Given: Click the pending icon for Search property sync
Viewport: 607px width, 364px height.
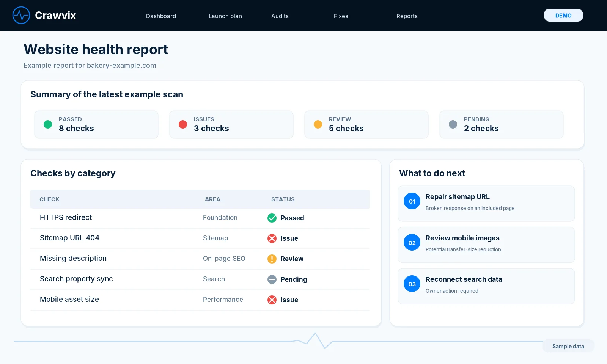Looking at the screenshot, I should point(272,279).
